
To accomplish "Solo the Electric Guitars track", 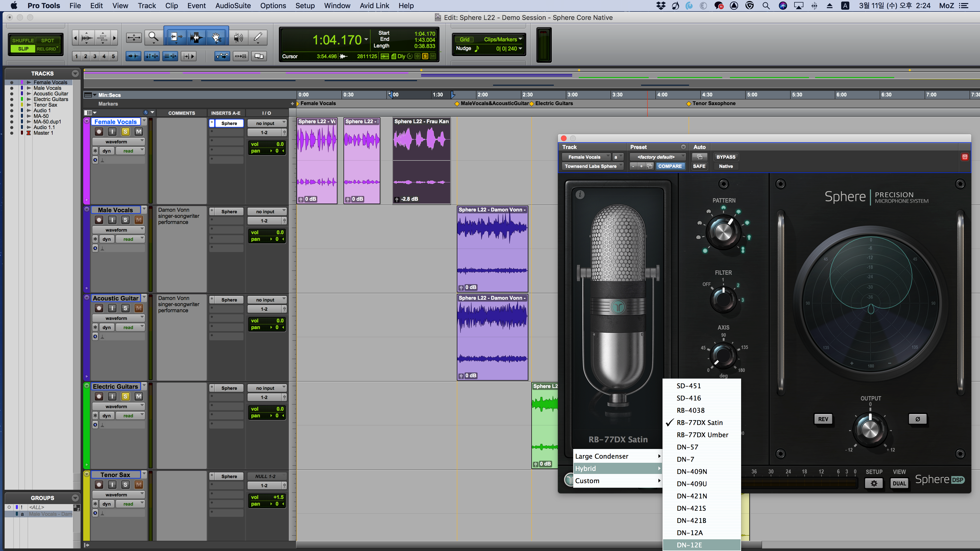I will (125, 396).
